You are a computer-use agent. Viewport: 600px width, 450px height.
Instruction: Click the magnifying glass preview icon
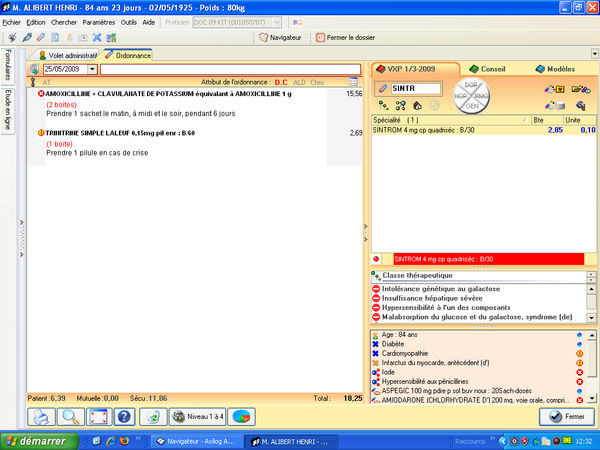coord(71,416)
